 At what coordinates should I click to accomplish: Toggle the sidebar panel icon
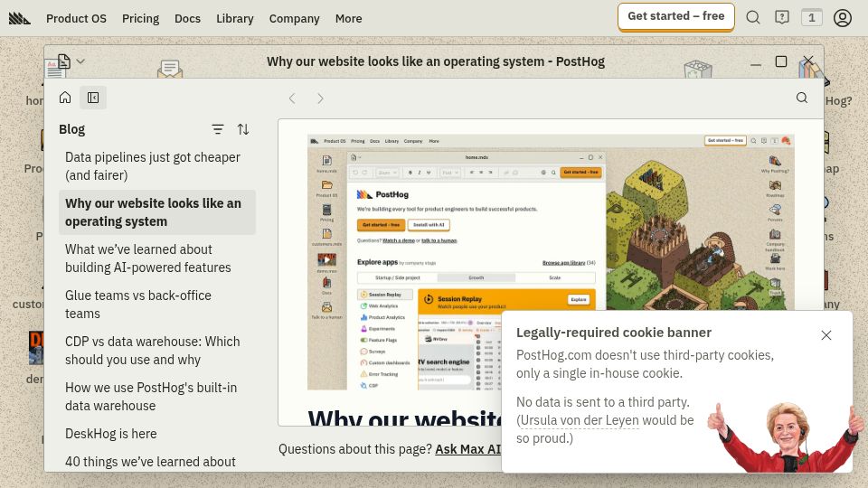(x=93, y=98)
